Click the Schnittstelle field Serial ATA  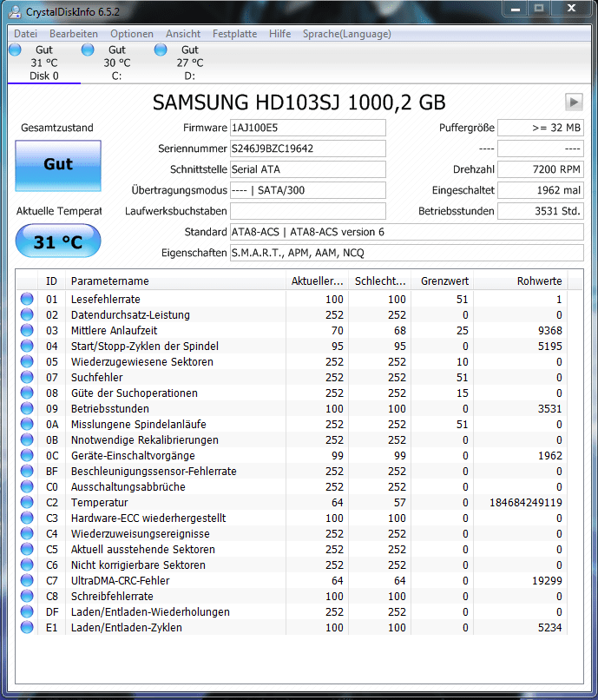point(308,169)
